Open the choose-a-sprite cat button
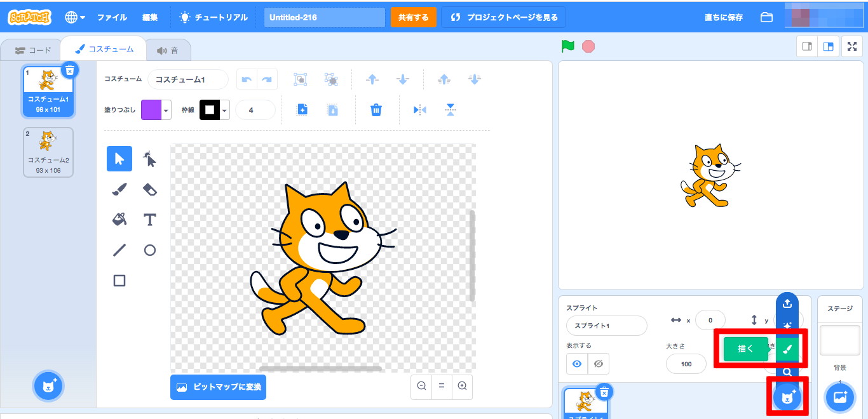The width and height of the screenshot is (868, 419). 787,397
